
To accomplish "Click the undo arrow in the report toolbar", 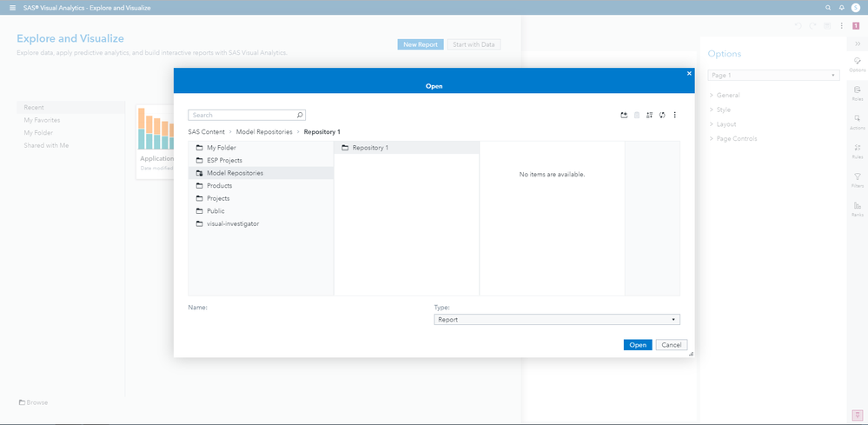I will tap(798, 25).
